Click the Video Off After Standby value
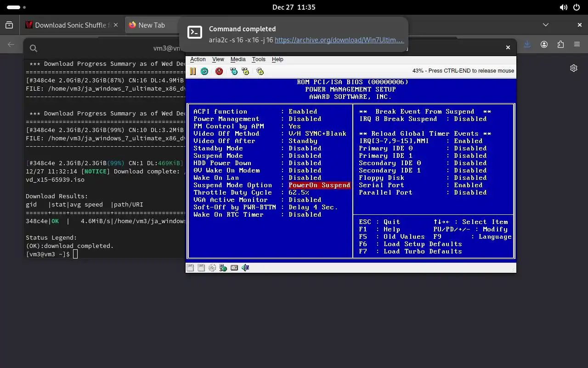Screen dimensions: 588x368 pyautogui.click(x=303, y=141)
